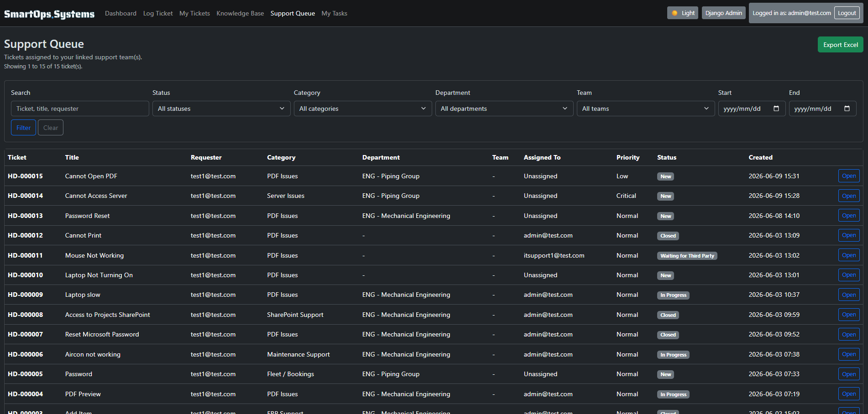Viewport: 868px width, 414px height.
Task: Reset filters with the Clear button
Action: pos(51,128)
